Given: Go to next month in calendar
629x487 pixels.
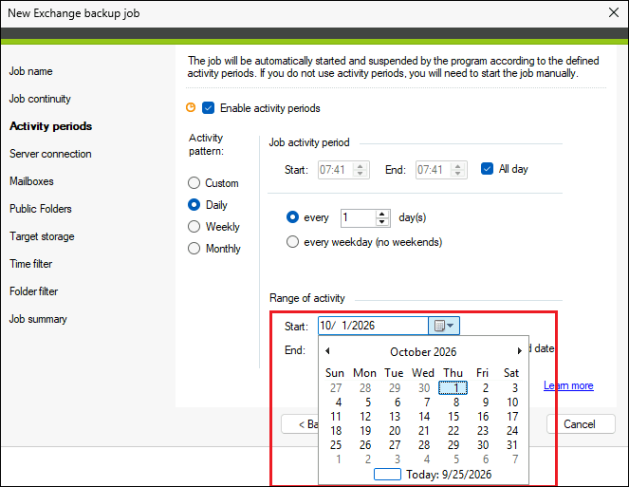Looking at the screenshot, I should pyautogui.click(x=519, y=351).
